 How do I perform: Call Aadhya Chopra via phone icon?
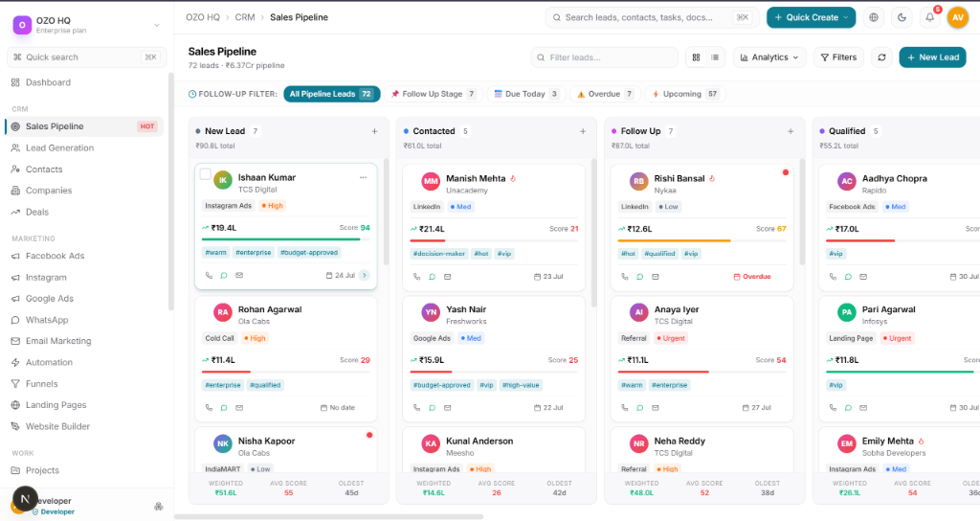pyautogui.click(x=833, y=277)
